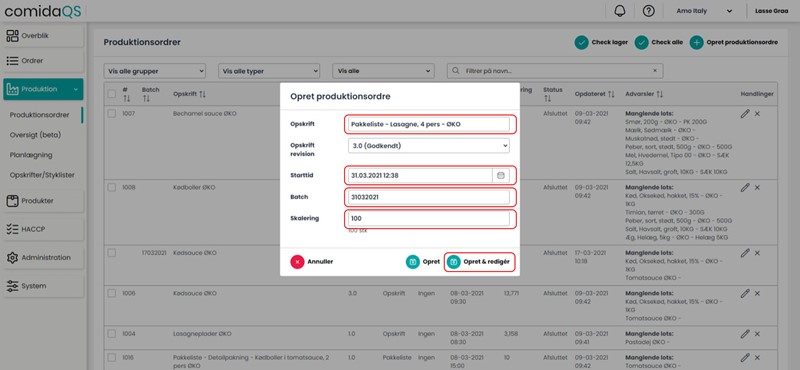800x370 pixels.
Task: Toggle the select-all checkbox in table header
Action: pyautogui.click(x=112, y=94)
